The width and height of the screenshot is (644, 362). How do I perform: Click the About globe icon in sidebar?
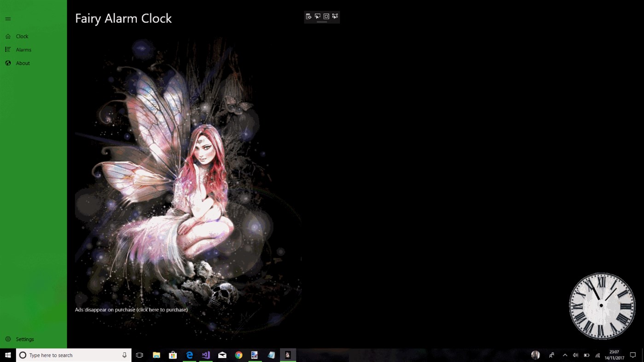7,63
